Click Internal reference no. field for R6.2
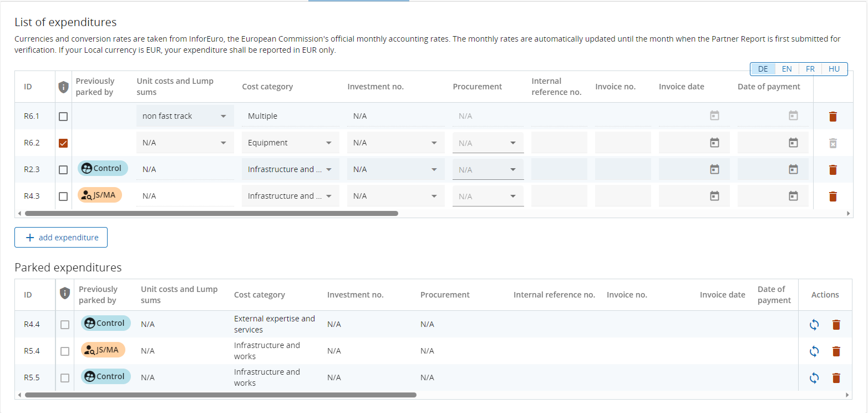 pos(559,143)
